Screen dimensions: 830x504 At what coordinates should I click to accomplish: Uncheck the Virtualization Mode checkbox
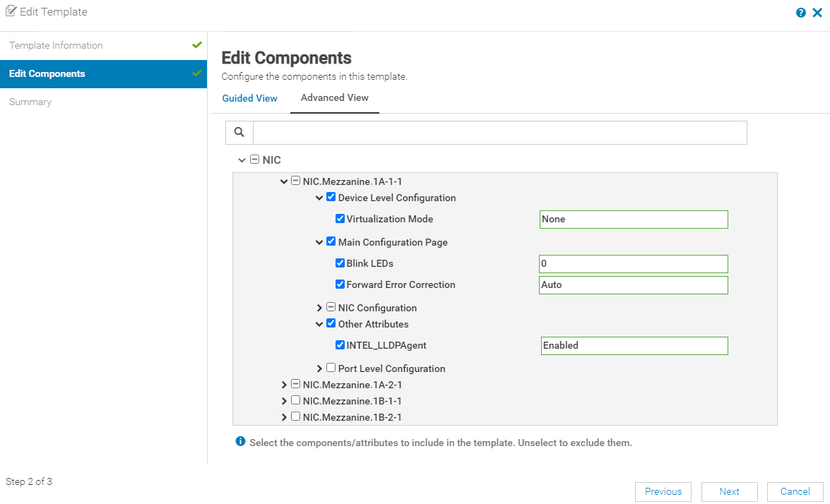point(340,219)
